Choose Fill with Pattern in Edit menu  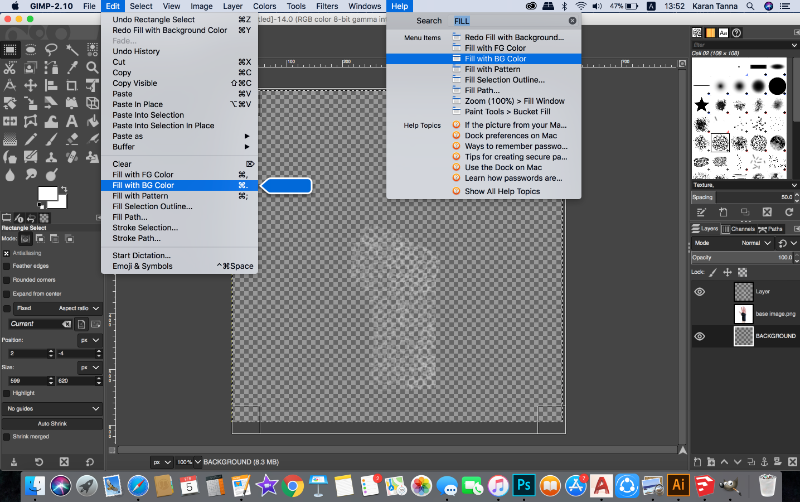[x=180, y=196]
